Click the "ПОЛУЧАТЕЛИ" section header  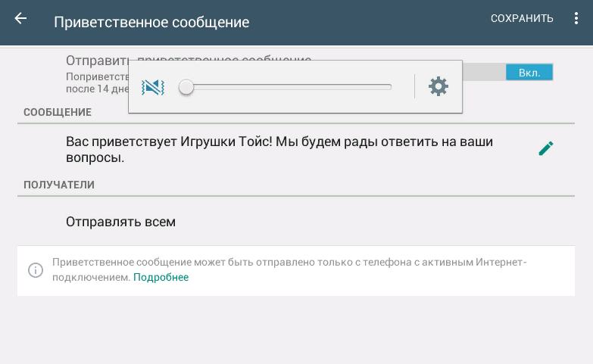59,185
